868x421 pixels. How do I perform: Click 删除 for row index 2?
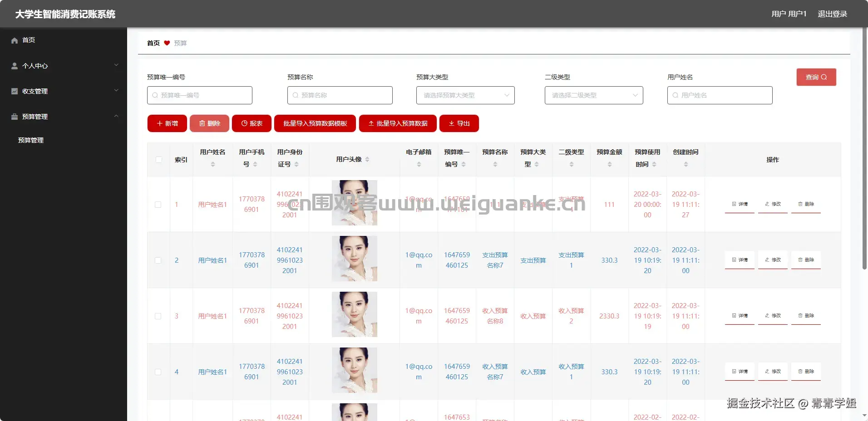(806, 260)
